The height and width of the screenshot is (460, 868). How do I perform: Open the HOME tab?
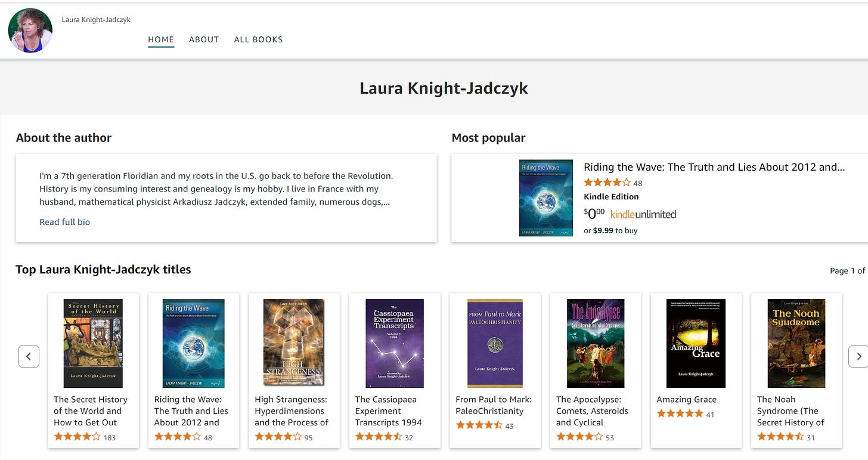pyautogui.click(x=161, y=39)
